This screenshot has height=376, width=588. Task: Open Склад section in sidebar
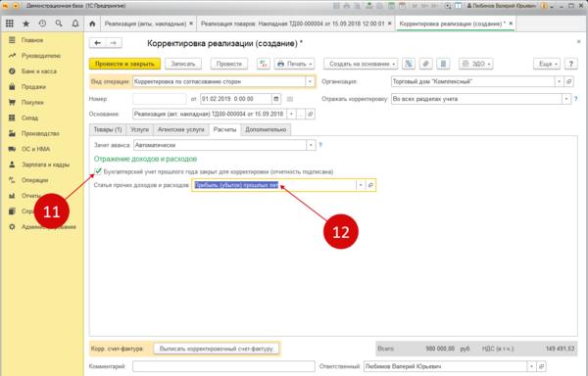click(29, 117)
